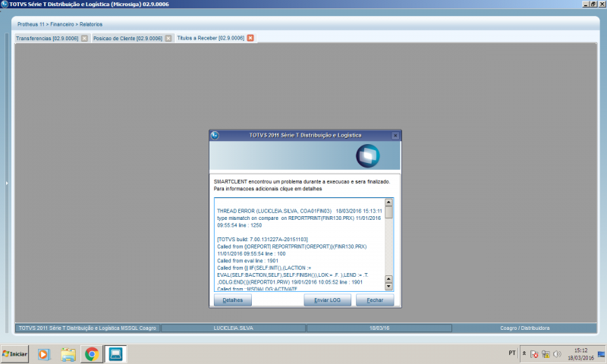Click the TOTVS logo in dialog banner

point(368,156)
